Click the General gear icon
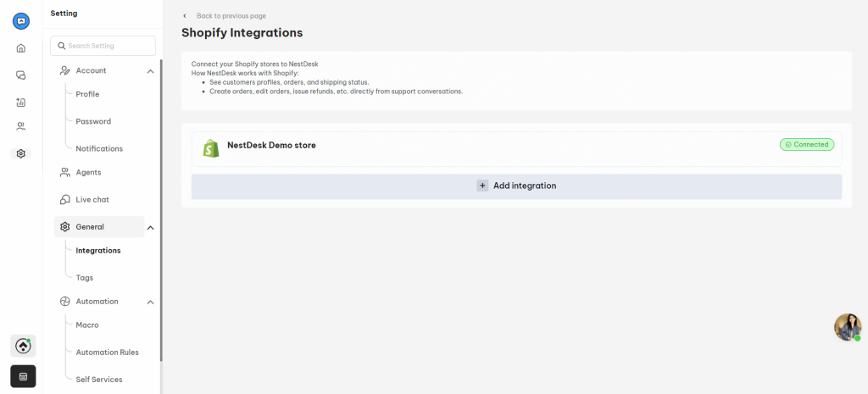This screenshot has width=868, height=394. pos(64,227)
